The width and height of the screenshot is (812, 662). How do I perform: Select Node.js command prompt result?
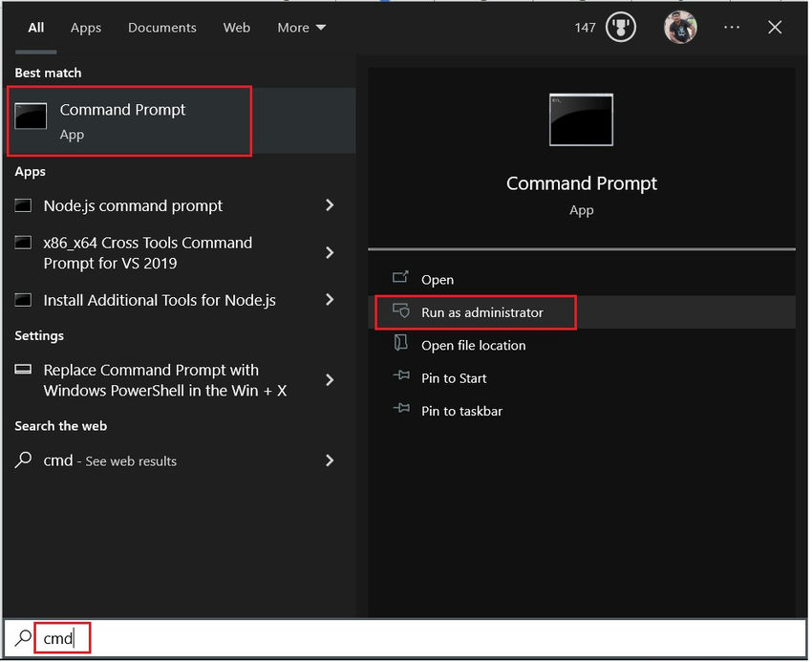click(x=181, y=206)
